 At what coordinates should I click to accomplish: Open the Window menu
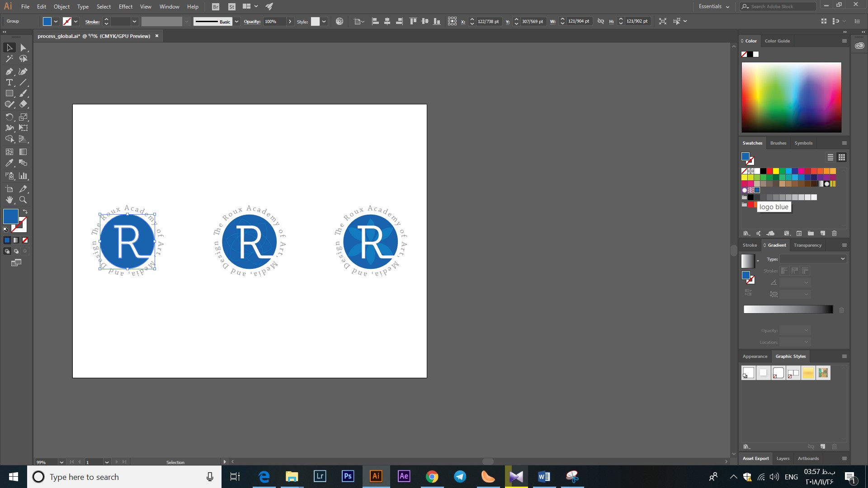169,7
